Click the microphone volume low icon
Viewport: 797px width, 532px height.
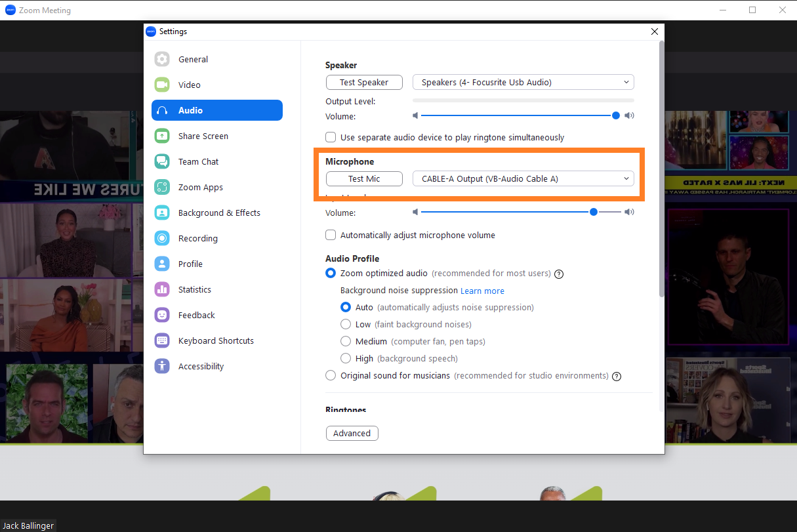tap(415, 212)
